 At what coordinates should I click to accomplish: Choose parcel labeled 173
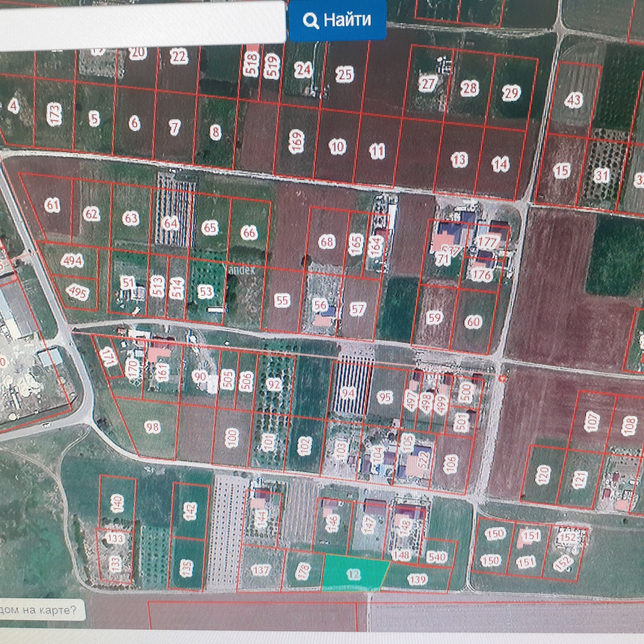tap(54, 115)
